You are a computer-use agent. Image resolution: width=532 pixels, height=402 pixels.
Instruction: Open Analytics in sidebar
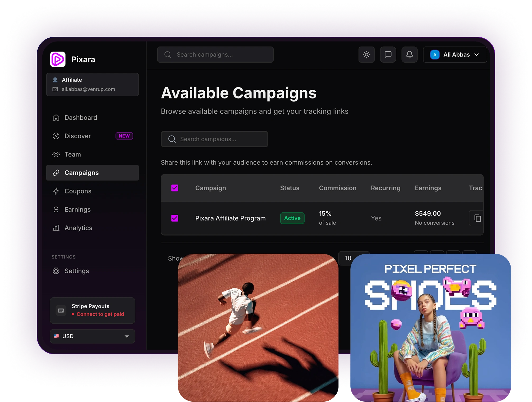point(92,228)
